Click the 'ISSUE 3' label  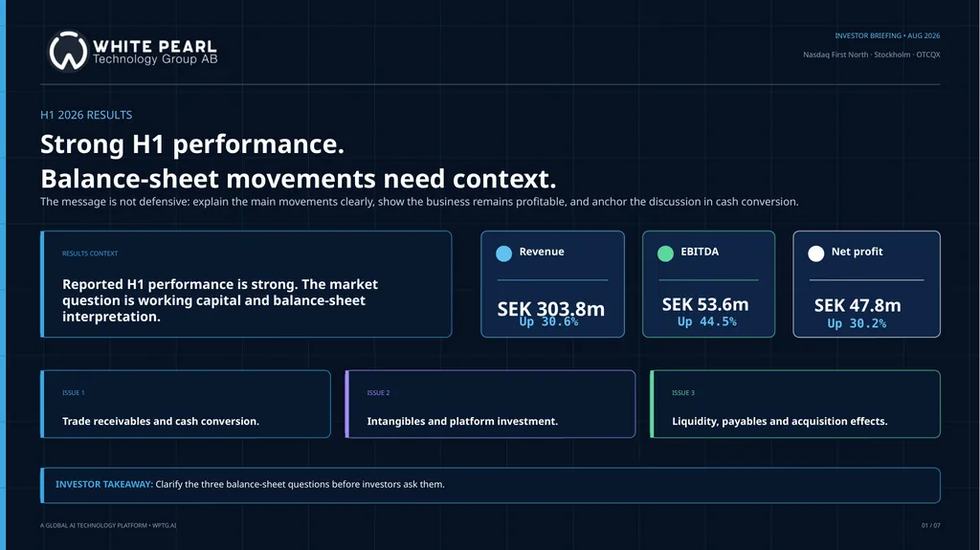coord(683,392)
